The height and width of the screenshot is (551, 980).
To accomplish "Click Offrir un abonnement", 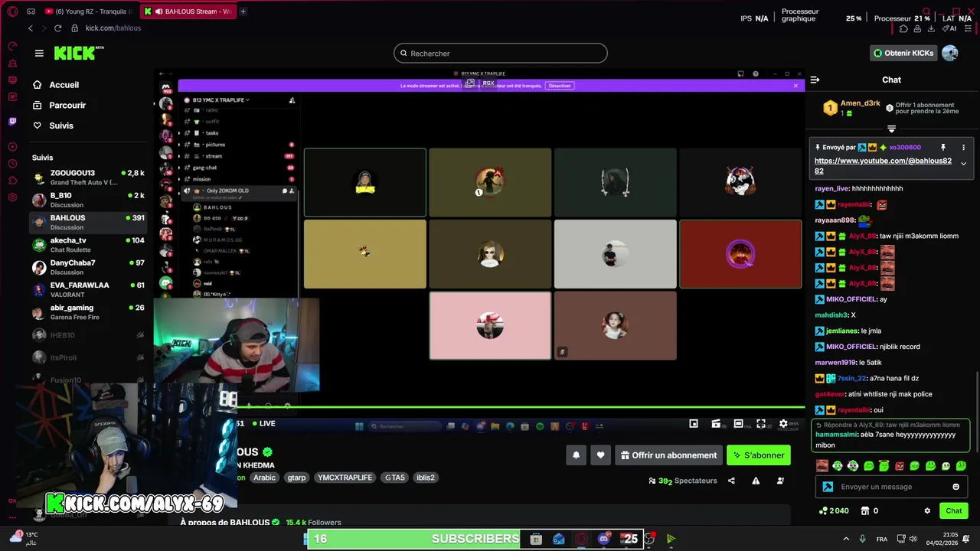I will pos(668,455).
